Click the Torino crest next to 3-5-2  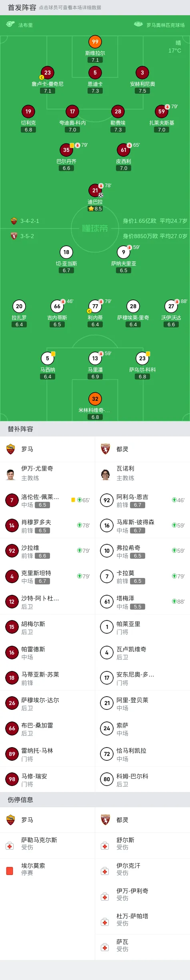click(14, 236)
